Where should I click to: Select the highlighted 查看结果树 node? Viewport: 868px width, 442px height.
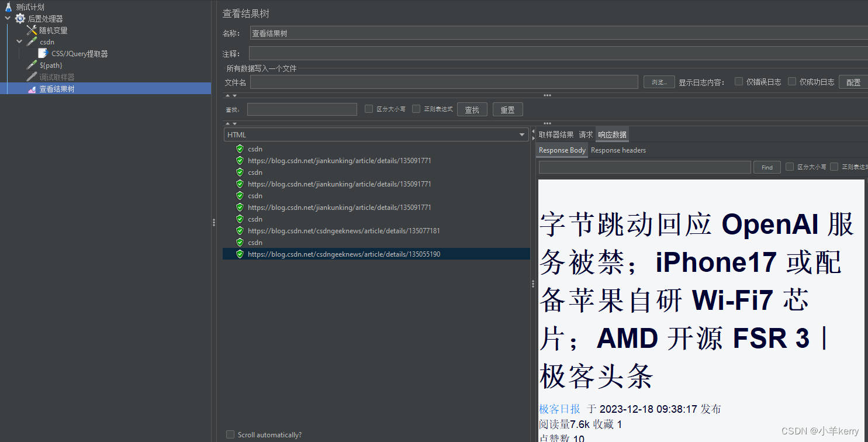pyautogui.click(x=57, y=89)
